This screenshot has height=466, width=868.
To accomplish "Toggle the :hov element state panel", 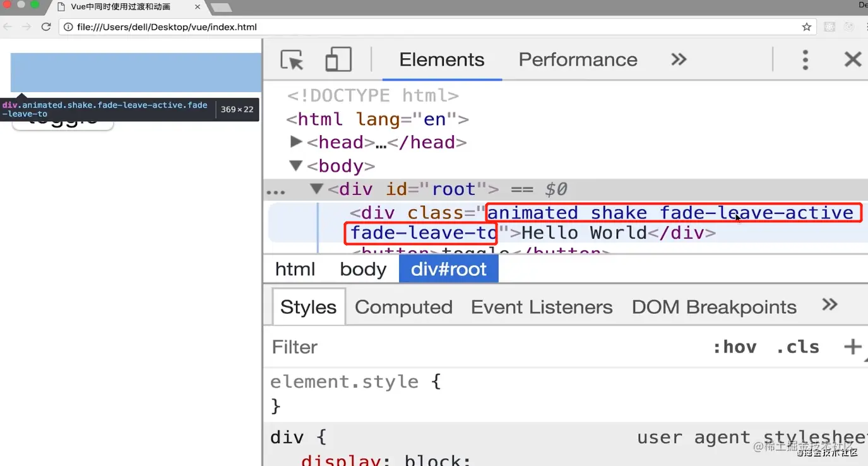I will 734,347.
